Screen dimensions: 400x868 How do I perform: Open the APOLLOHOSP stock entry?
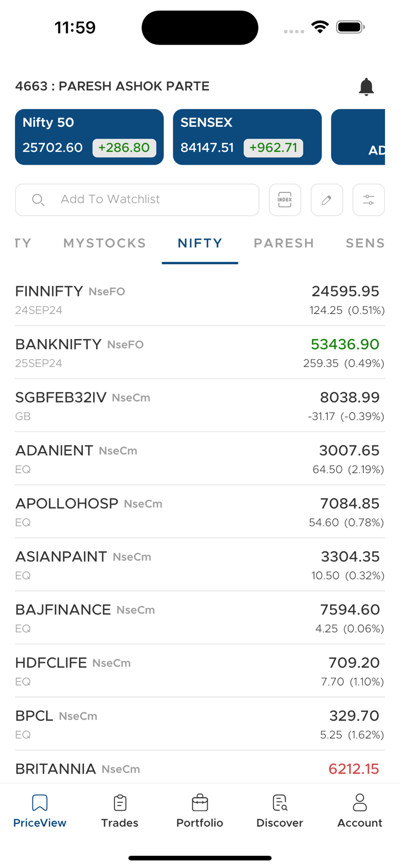(199, 512)
